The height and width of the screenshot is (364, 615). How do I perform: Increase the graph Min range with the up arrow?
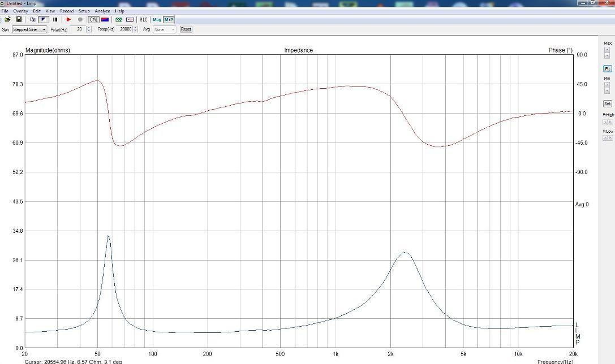click(x=607, y=85)
